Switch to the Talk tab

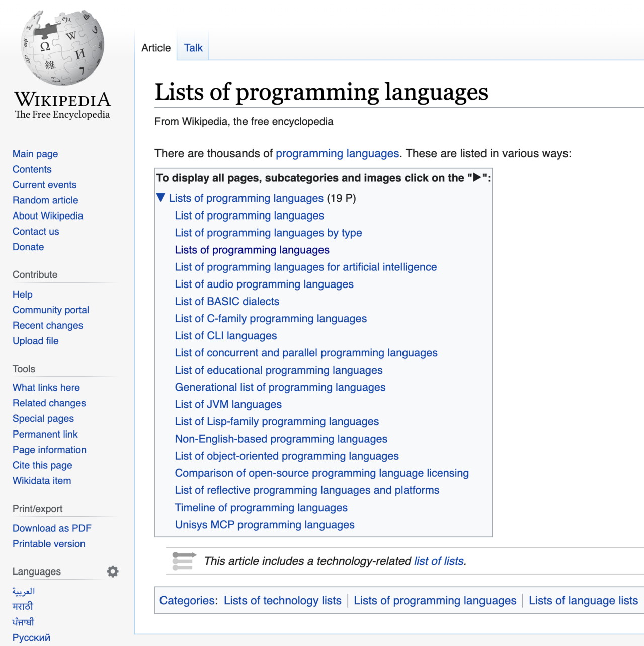(x=193, y=48)
